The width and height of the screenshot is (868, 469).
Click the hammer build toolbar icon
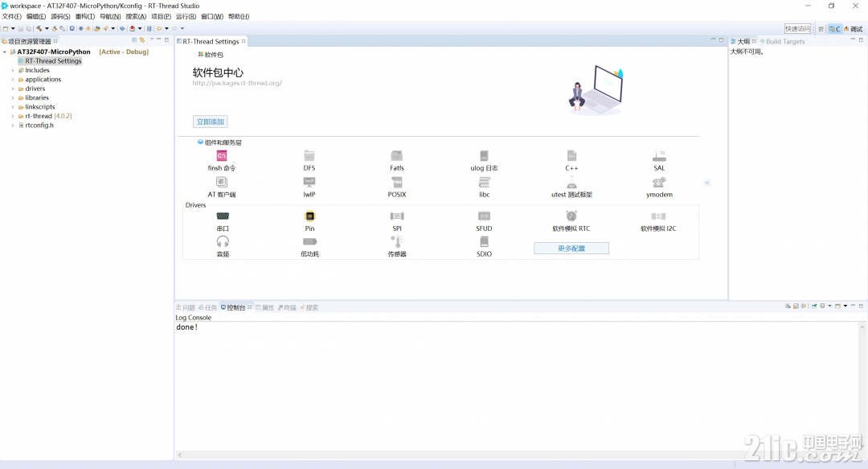[x=39, y=29]
